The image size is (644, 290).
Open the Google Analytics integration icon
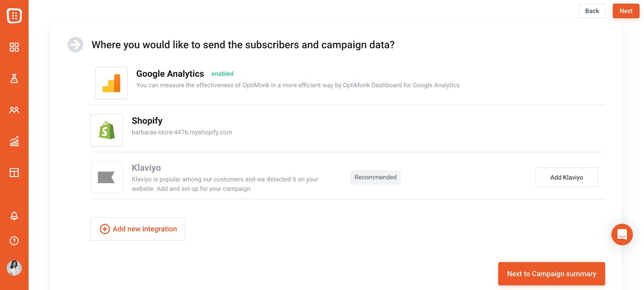pos(111,83)
